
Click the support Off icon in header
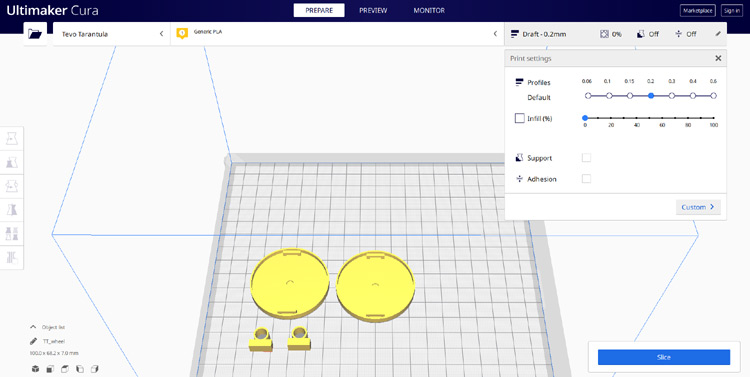(x=641, y=34)
